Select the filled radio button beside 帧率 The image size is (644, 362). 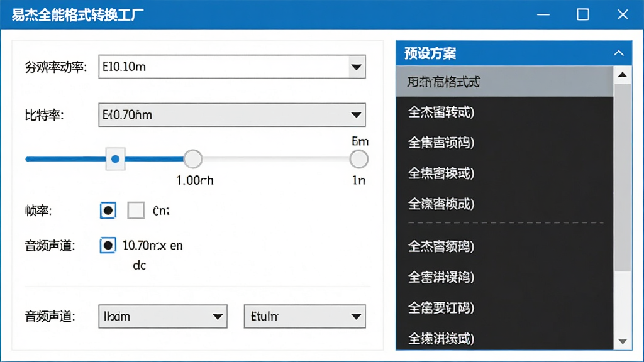pyautogui.click(x=108, y=211)
